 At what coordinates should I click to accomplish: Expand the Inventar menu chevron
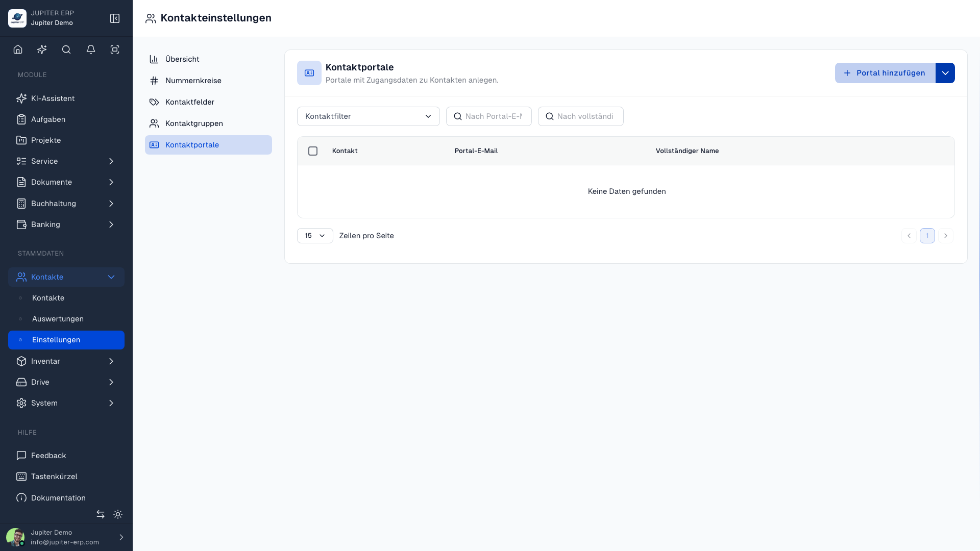[x=111, y=361]
